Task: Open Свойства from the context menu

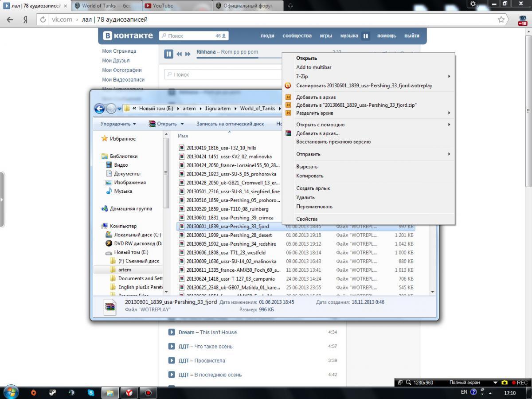Action: coord(368,219)
